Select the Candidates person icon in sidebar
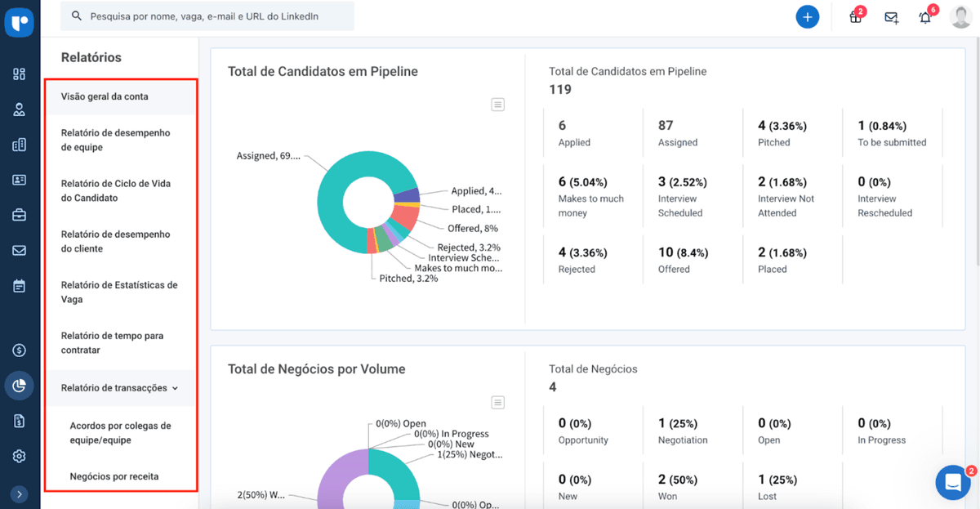The height and width of the screenshot is (509, 980). pos(18,109)
